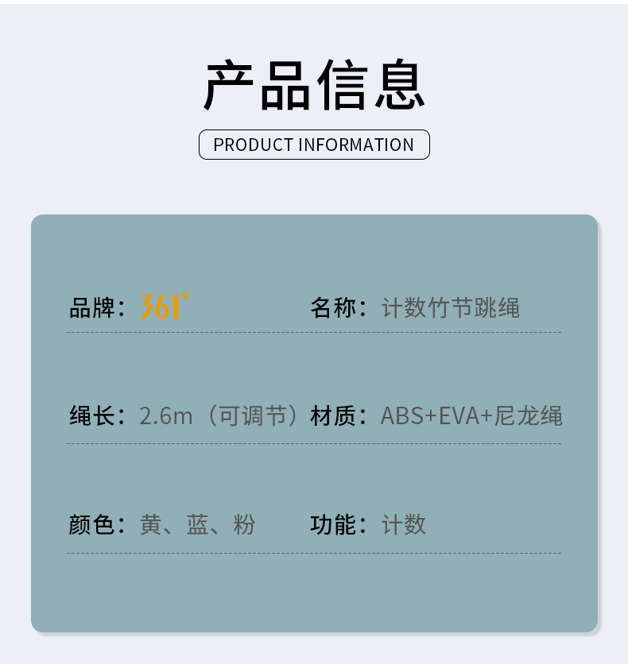Viewport: 628px width, 672px height.
Task: Click the dashed divider below 颜色 row
Action: pos(314,553)
